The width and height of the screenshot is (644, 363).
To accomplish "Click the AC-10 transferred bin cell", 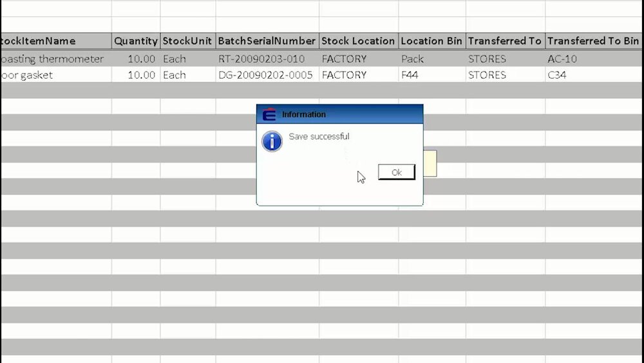I will tap(594, 59).
